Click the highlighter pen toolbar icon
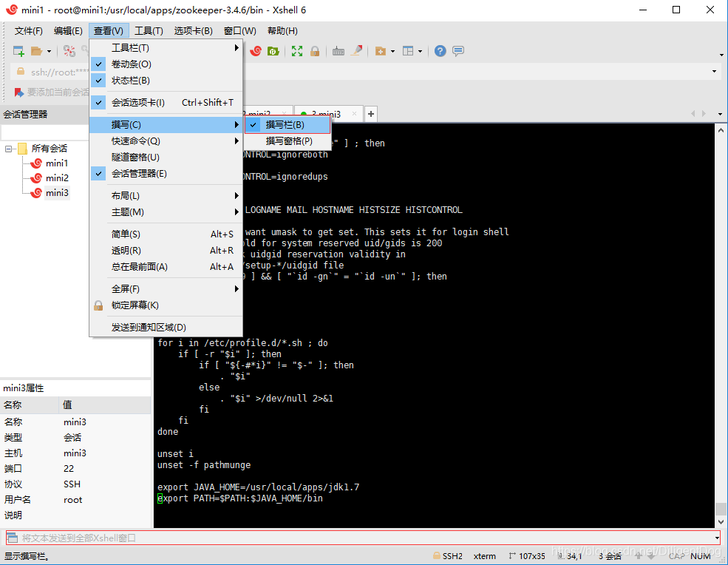 click(x=356, y=50)
